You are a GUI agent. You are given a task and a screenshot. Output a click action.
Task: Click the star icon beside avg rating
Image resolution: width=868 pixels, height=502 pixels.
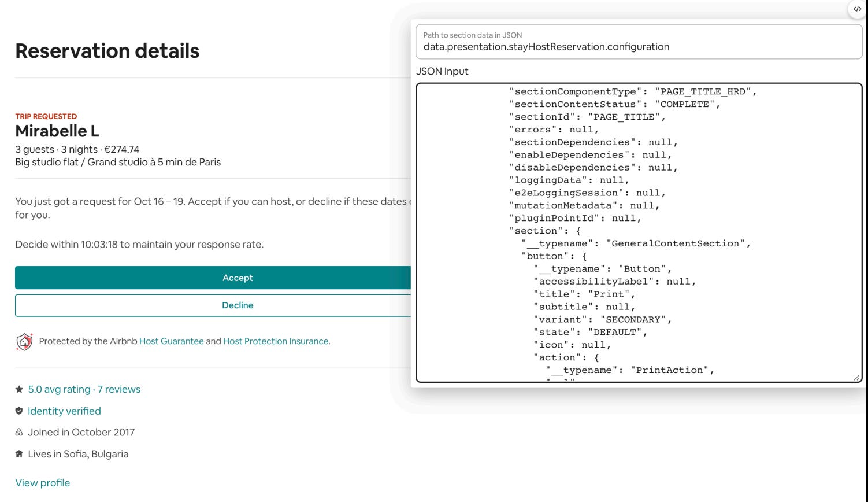pyautogui.click(x=19, y=389)
